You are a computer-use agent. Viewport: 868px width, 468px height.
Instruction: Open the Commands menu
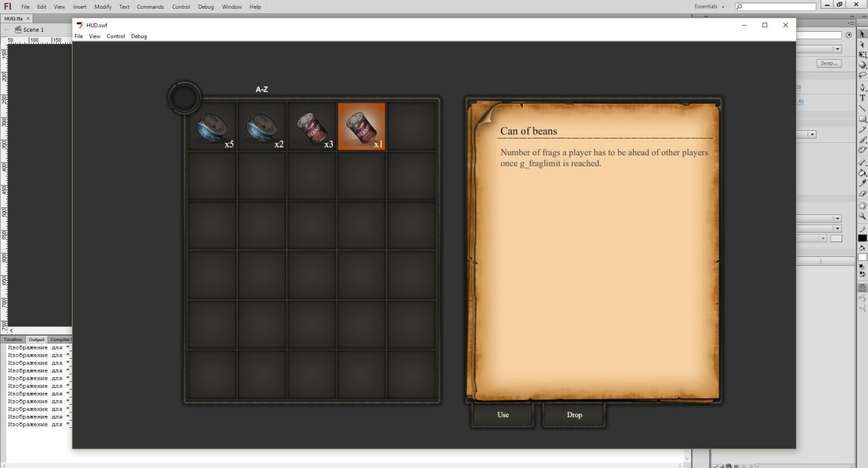151,7
